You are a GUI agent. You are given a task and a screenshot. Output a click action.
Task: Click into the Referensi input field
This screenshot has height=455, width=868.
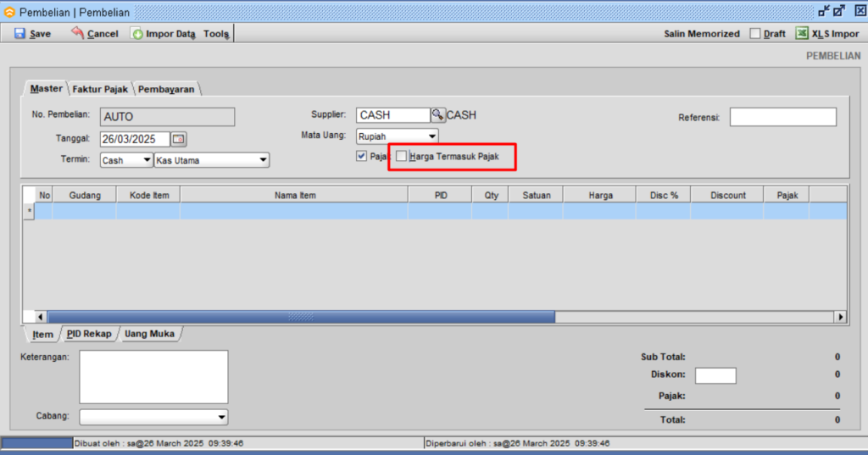(782, 118)
